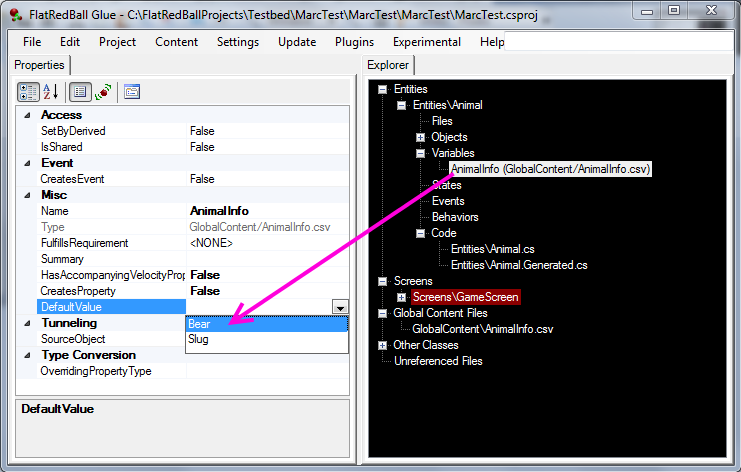Image resolution: width=741 pixels, height=472 pixels.
Task: Select Entities\Animal.Generated.cs file node
Action: click(518, 265)
